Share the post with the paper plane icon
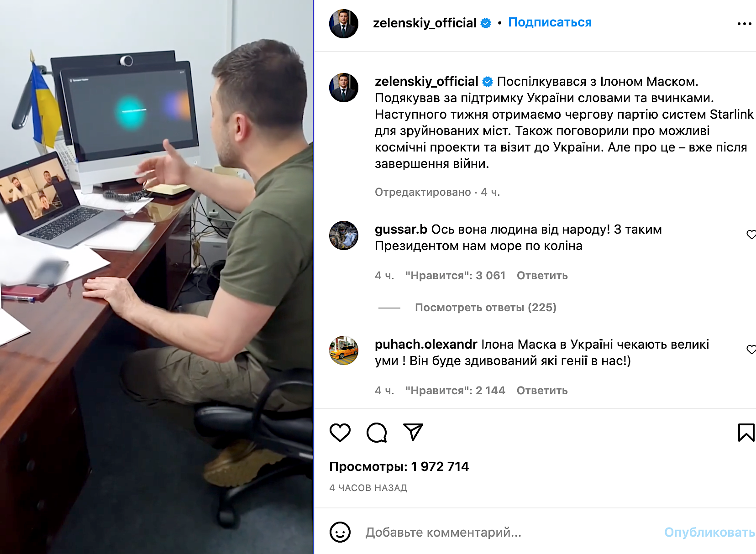Image resolution: width=756 pixels, height=554 pixels. pyautogui.click(x=413, y=432)
